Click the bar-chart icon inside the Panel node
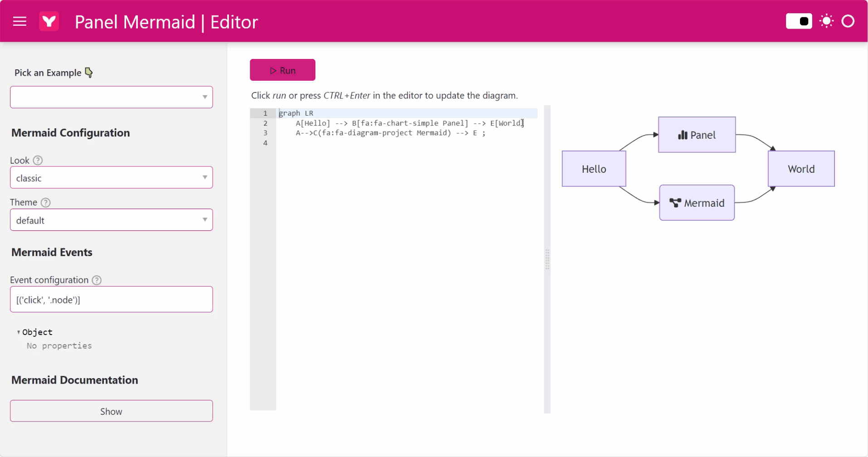The image size is (868, 457). 682,134
